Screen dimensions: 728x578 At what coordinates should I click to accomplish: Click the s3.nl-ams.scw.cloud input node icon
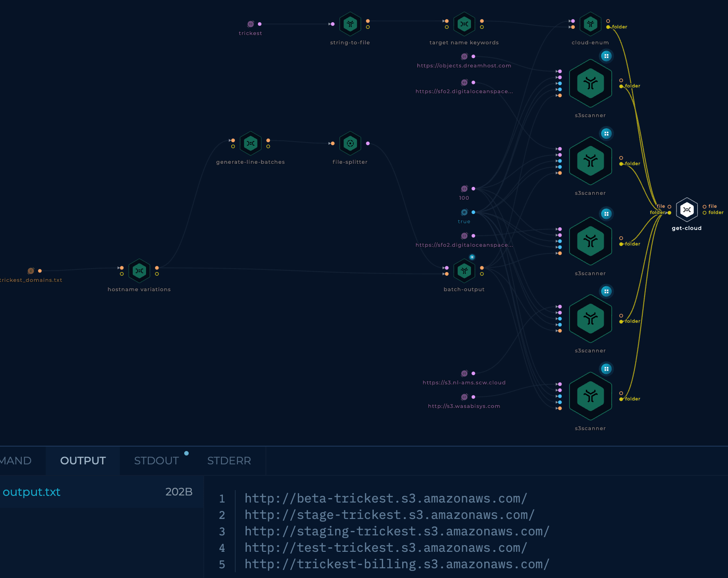(x=464, y=373)
